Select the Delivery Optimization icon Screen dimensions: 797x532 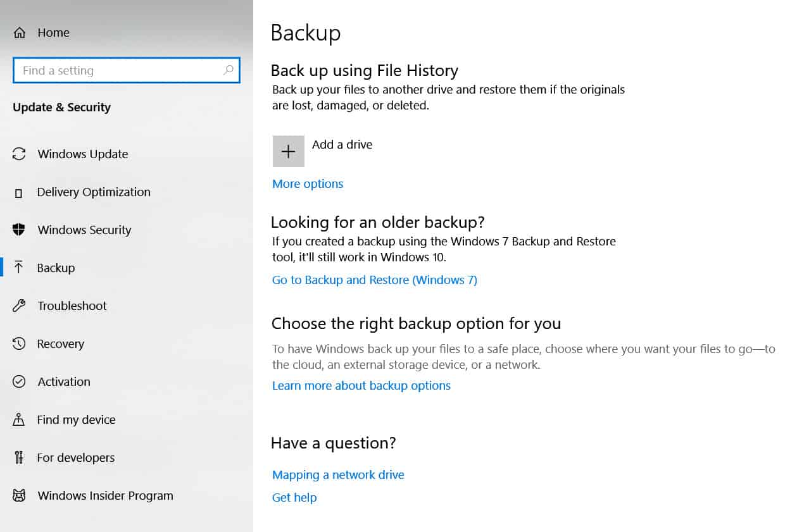[19, 193]
